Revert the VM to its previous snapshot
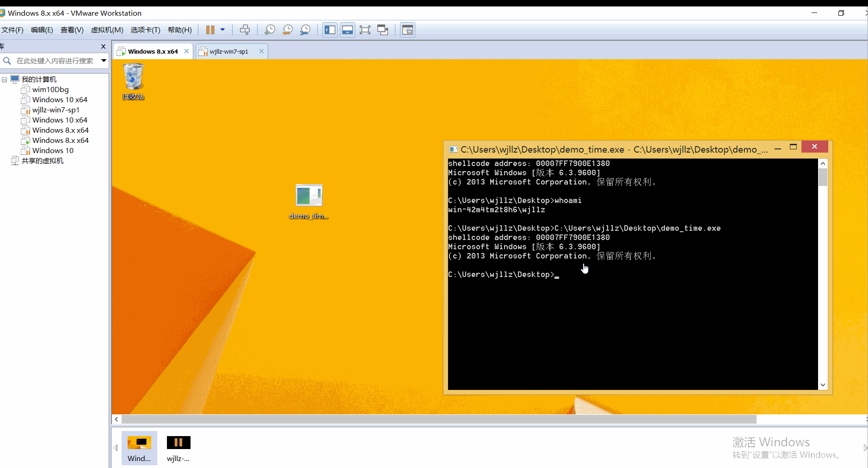The width and height of the screenshot is (868, 468). point(287,30)
